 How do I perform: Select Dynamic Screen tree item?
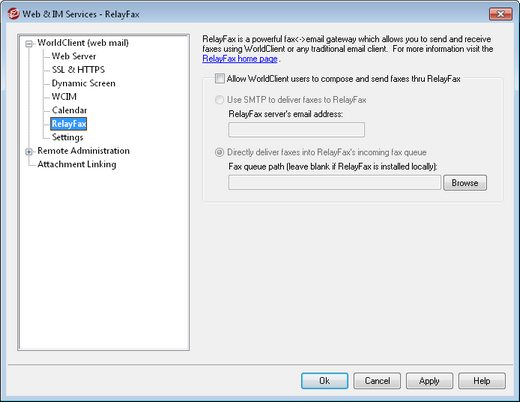coord(84,83)
